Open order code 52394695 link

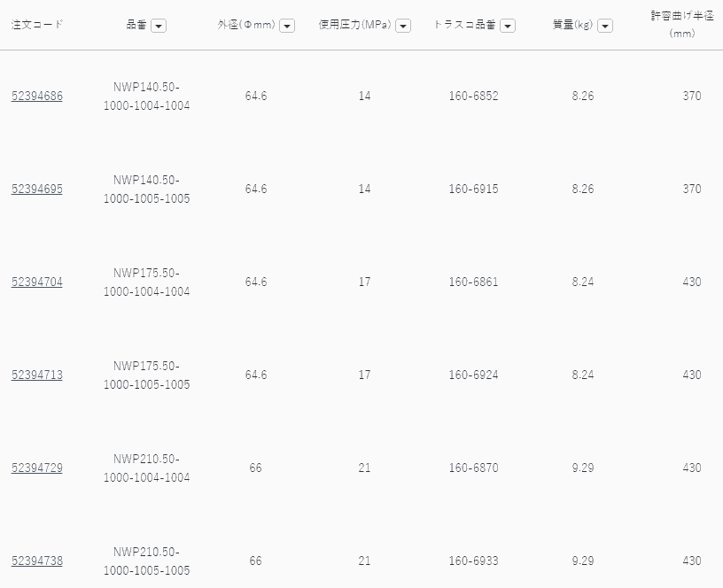pyautogui.click(x=37, y=189)
